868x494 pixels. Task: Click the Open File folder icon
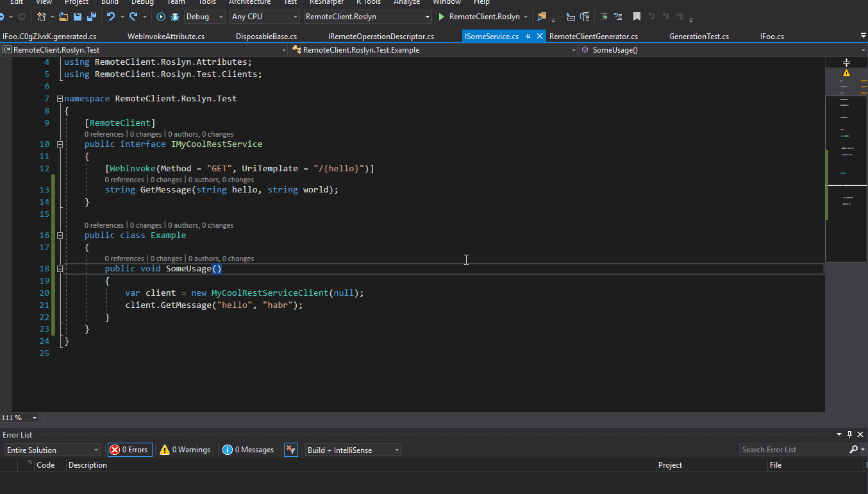[x=63, y=17]
